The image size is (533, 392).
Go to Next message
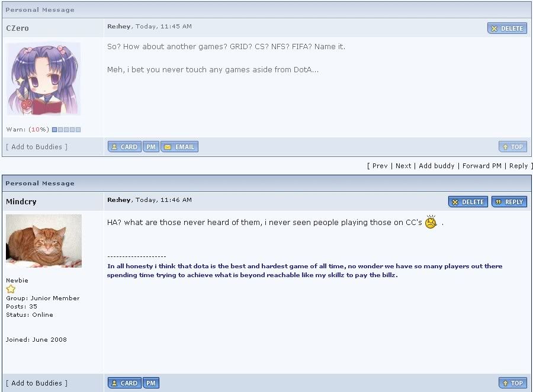[x=403, y=166]
